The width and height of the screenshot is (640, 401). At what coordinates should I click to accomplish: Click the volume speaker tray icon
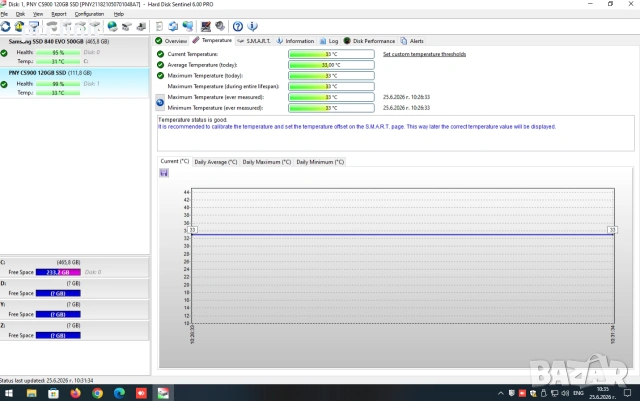[565, 393]
